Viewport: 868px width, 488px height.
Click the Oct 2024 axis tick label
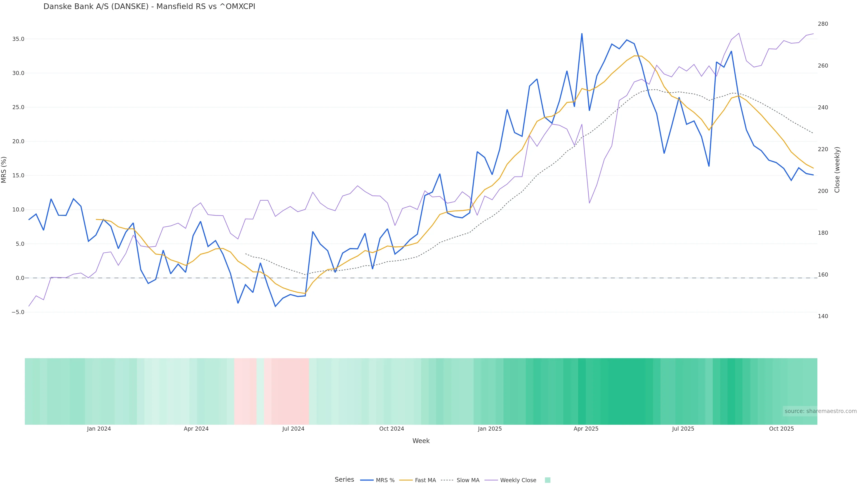(392, 429)
